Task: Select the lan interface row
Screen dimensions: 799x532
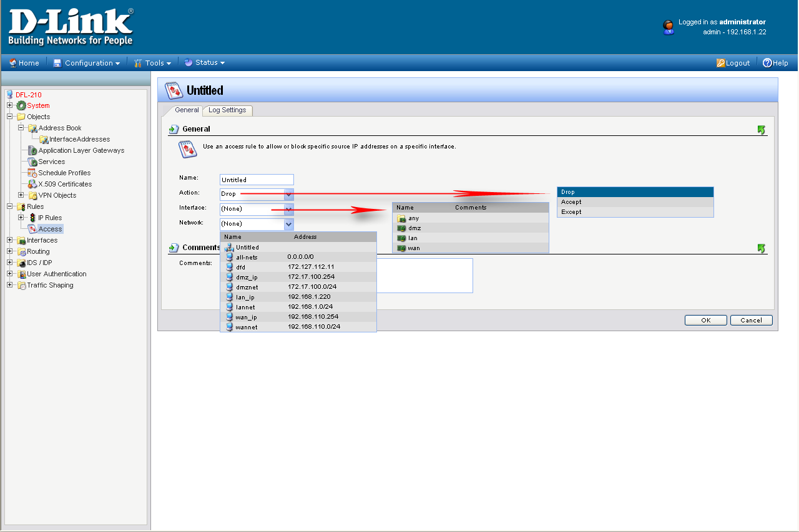Action: [x=471, y=238]
